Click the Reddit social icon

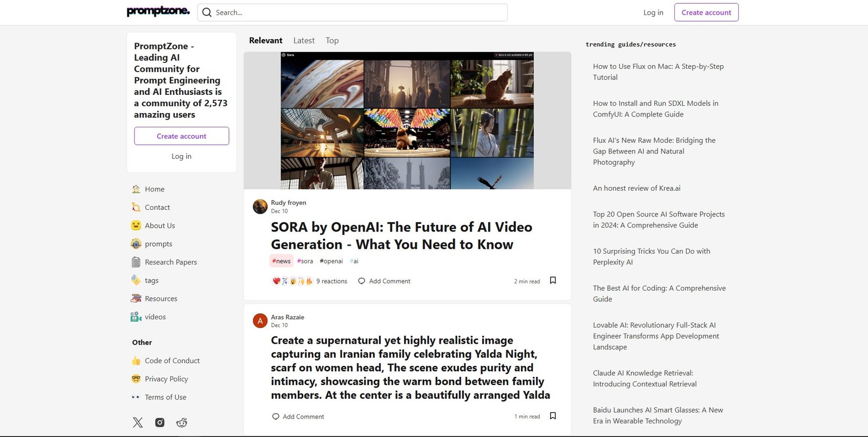click(x=182, y=422)
